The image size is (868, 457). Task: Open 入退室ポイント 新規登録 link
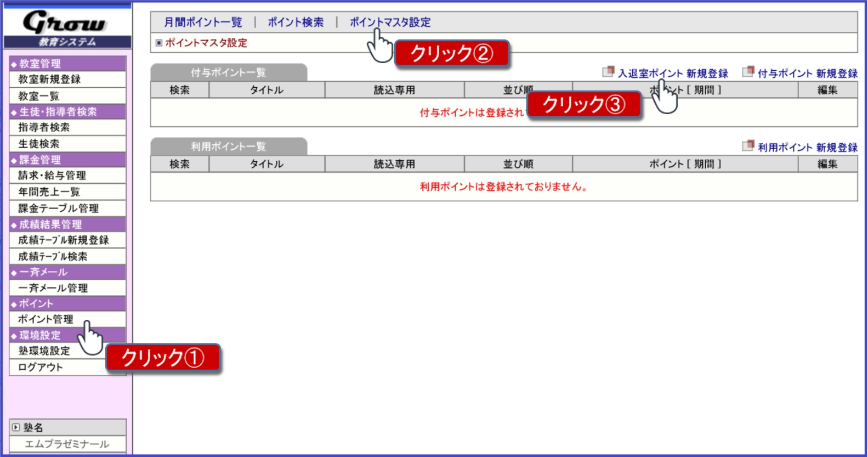pyautogui.click(x=673, y=74)
